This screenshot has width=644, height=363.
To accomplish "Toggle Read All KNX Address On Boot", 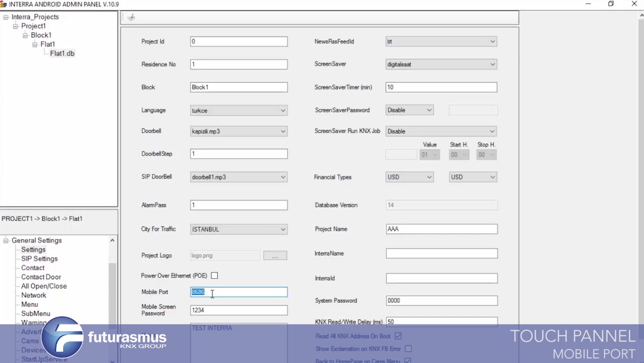I will pyautogui.click(x=398, y=336).
